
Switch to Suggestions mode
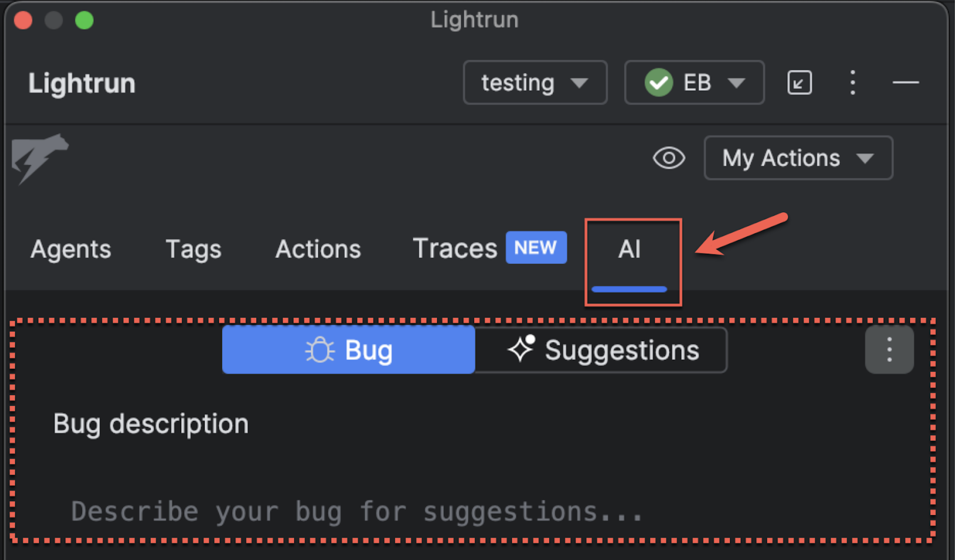[601, 350]
